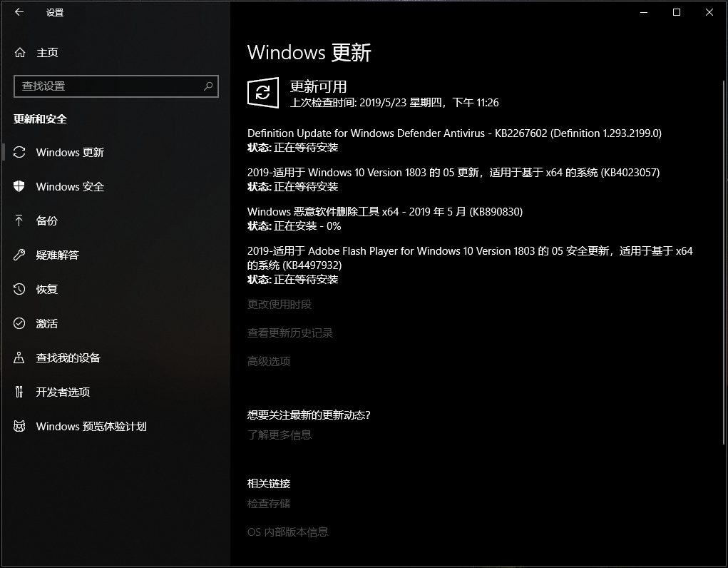Open the 高级选项 link

268,361
